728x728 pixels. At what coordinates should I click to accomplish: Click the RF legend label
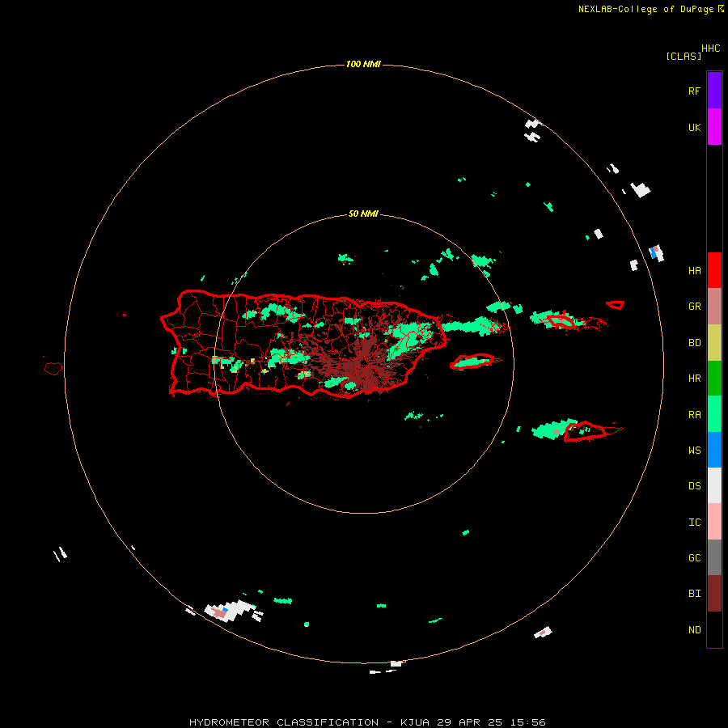coord(694,91)
